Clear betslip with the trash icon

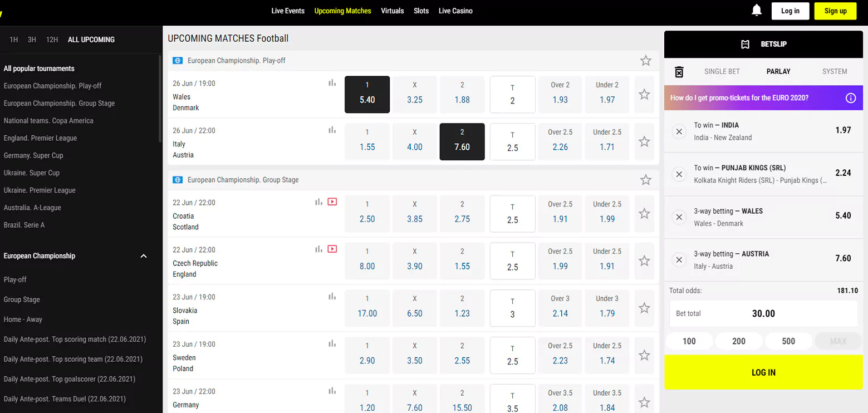(x=679, y=72)
